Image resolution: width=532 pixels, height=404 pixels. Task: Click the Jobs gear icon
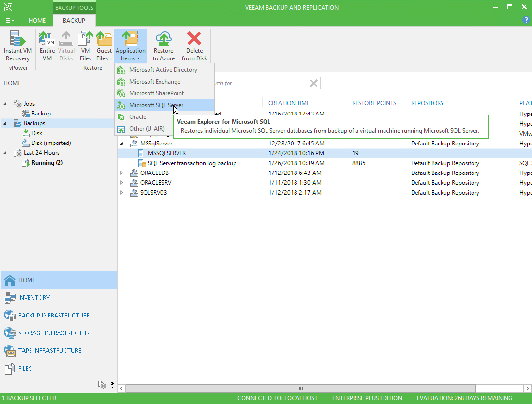[x=17, y=104]
